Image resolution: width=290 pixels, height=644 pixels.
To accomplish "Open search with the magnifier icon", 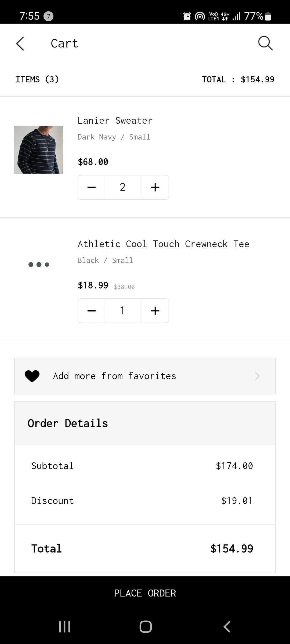I will (x=265, y=43).
